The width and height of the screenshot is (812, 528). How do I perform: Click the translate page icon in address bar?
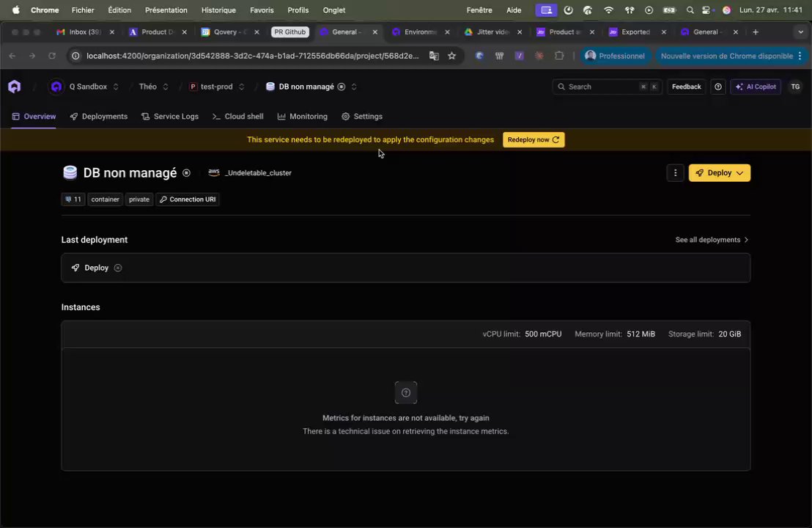pyautogui.click(x=434, y=56)
